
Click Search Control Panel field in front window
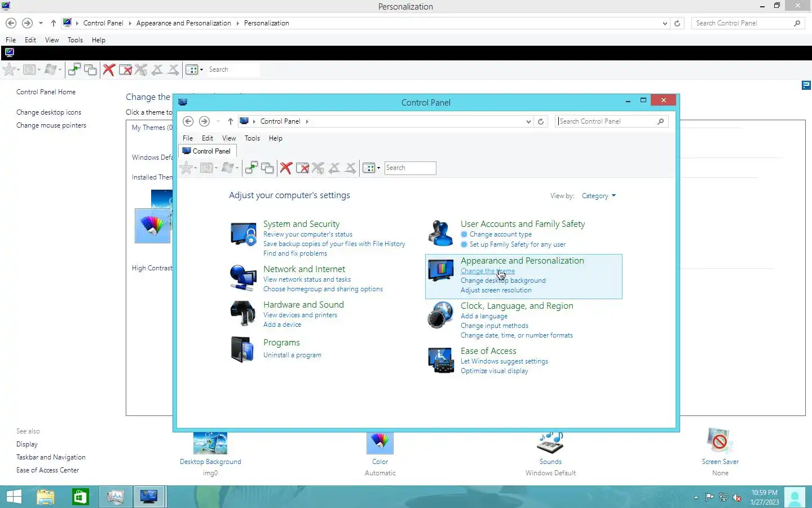click(x=612, y=121)
